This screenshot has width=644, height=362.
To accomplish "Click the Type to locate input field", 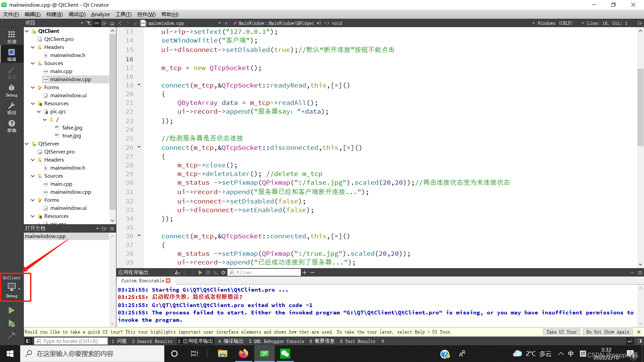I will (x=71, y=341).
